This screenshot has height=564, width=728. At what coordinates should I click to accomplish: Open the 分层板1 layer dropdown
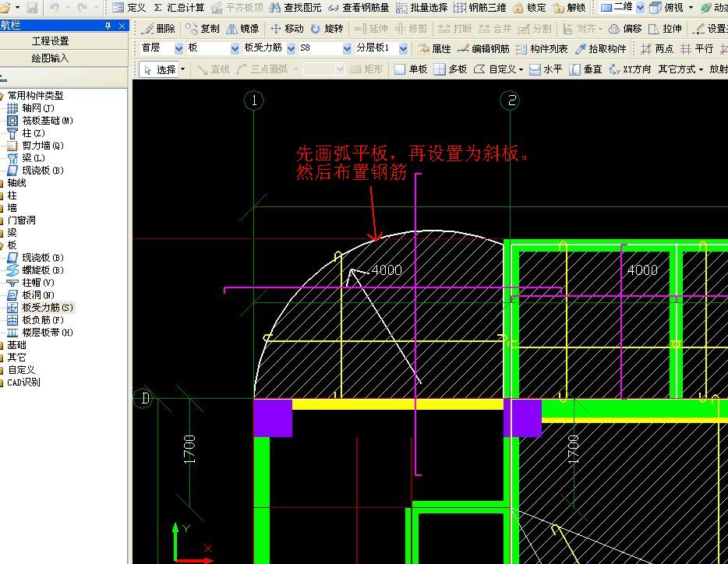tap(403, 48)
